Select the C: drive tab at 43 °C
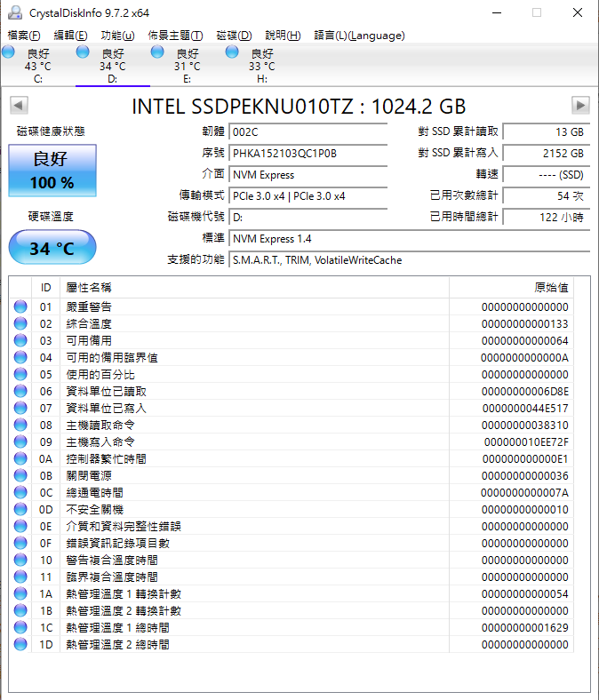 [38, 66]
